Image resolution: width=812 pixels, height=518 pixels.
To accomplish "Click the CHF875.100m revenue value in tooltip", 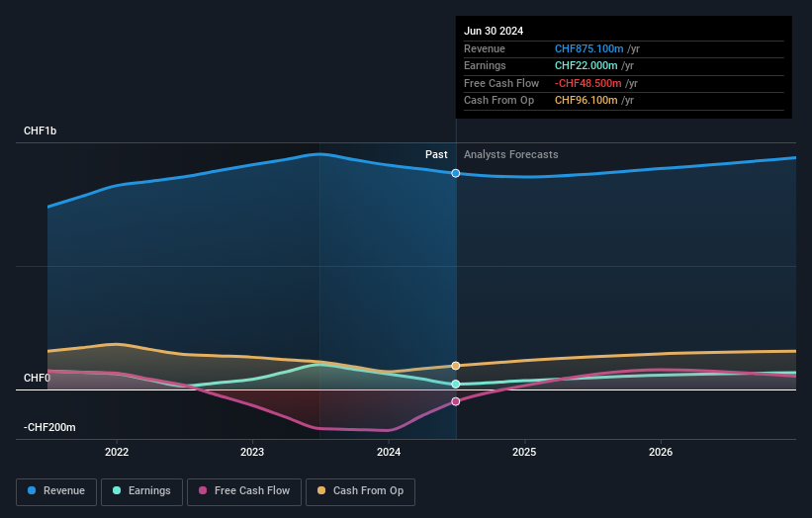I will pos(589,48).
